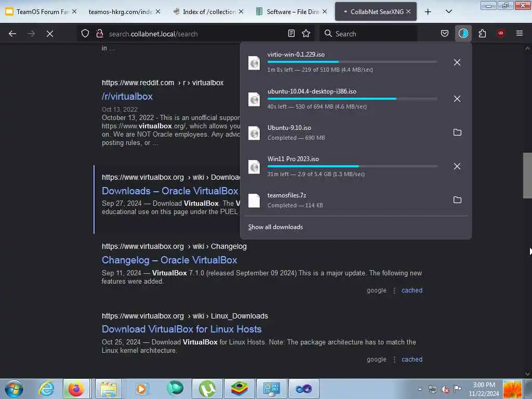Open containing folder for Ubuntu-9.10.iso
This screenshot has height=399, width=532.
click(457, 132)
